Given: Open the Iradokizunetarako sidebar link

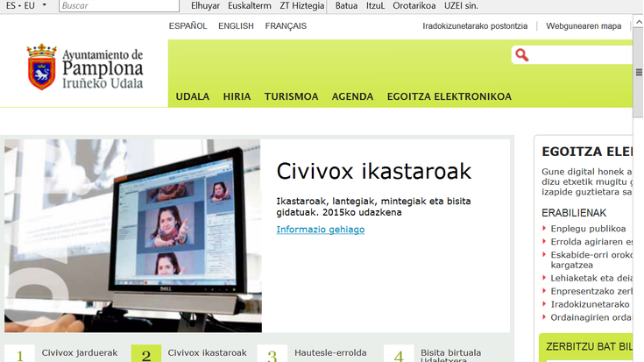Looking at the screenshot, I should click(590, 304).
